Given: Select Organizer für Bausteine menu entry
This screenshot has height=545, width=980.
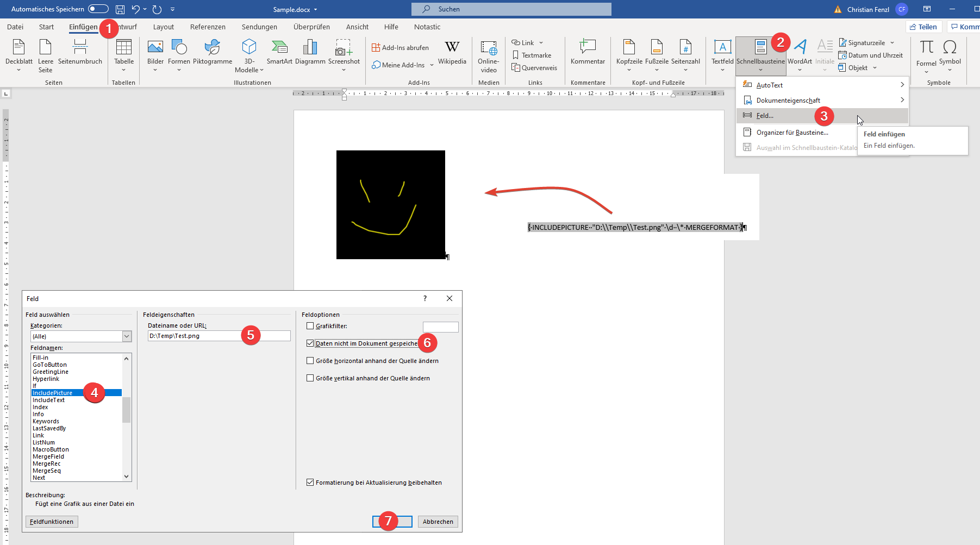Looking at the screenshot, I should tap(792, 133).
